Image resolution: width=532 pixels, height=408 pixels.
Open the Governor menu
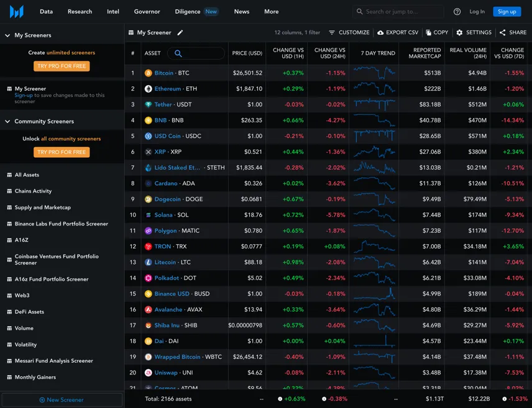click(147, 12)
